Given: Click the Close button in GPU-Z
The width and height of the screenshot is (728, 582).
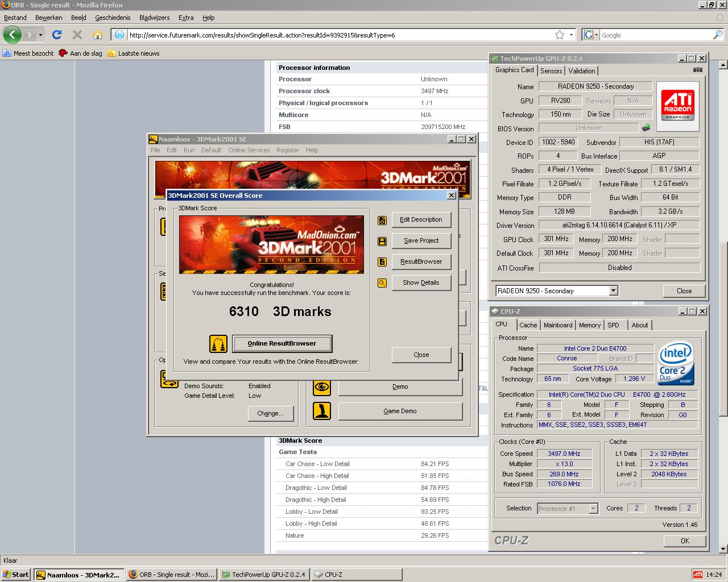Looking at the screenshot, I should pos(684,291).
